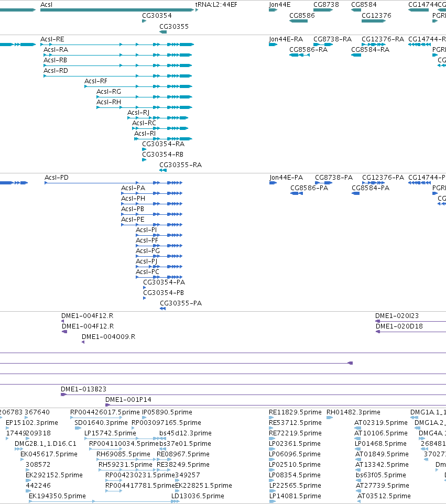446x504 pixels.
Task: Select the CG8584-PA protein label
Action: 371,188
